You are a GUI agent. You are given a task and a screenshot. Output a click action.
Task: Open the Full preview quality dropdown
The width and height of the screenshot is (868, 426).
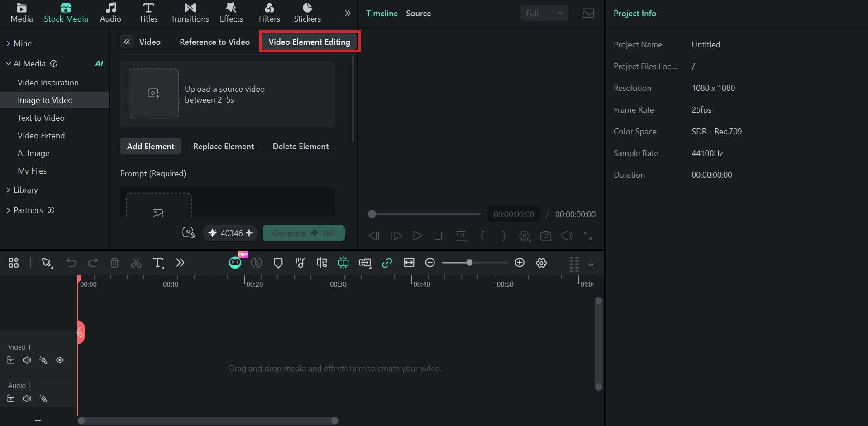click(x=544, y=13)
